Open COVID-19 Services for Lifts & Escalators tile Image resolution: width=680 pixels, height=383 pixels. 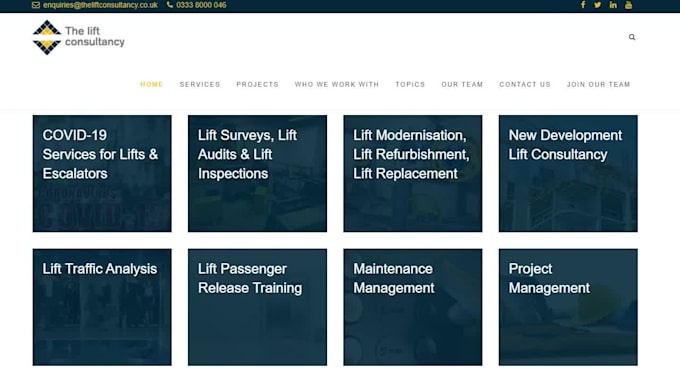102,173
